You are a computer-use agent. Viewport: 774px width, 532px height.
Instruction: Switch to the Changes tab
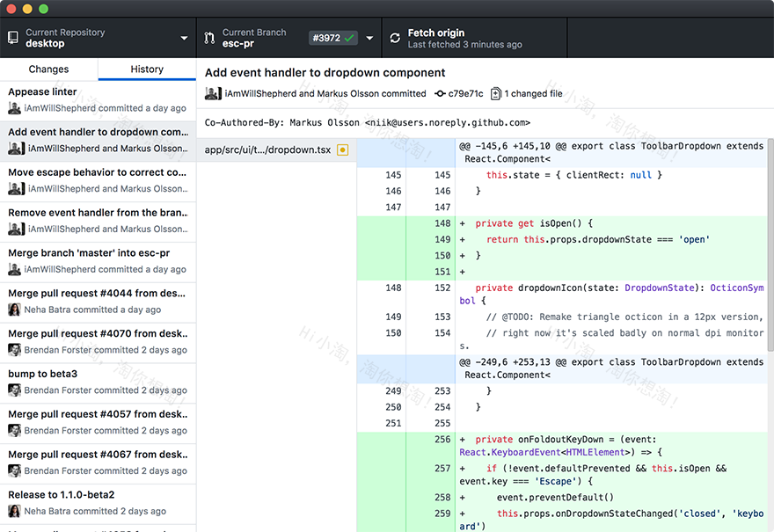click(x=48, y=69)
